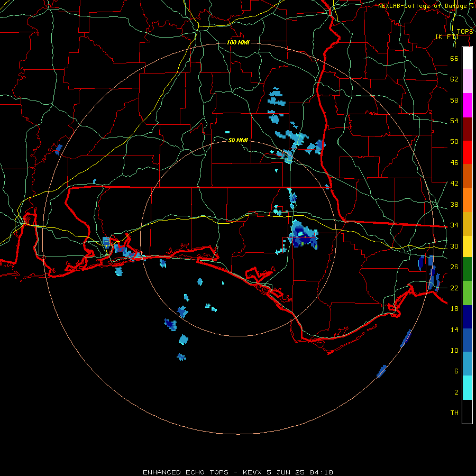Pick the bright orange legend swatch
Screen dimensions: 476x476
(x=467, y=200)
